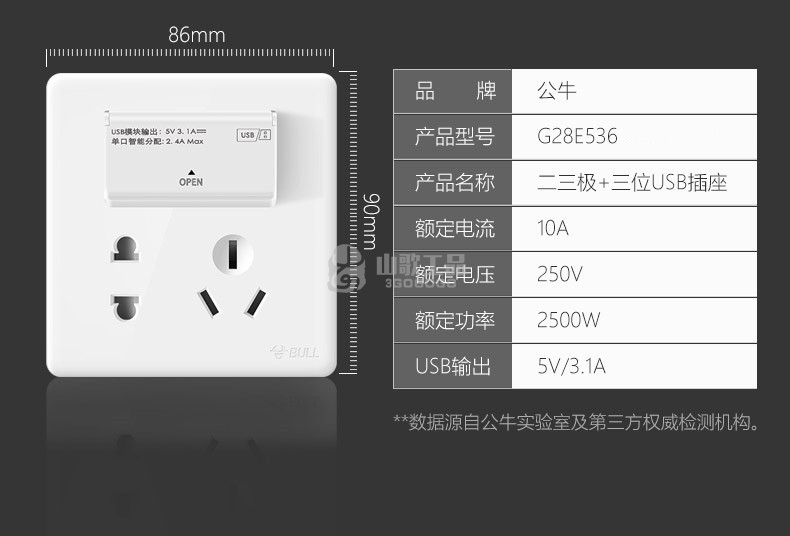Click the right angled three-pin slot
This screenshot has width=790, height=536.
pos(255,302)
